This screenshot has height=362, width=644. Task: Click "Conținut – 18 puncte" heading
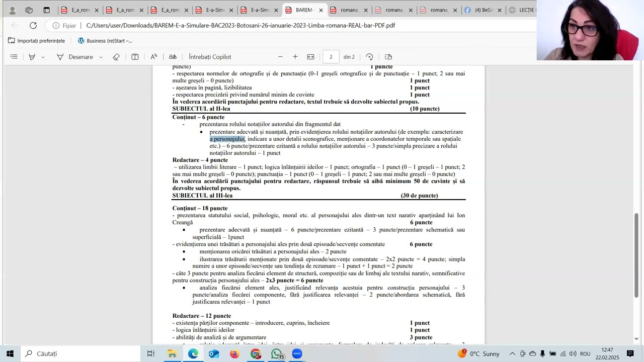(200, 208)
